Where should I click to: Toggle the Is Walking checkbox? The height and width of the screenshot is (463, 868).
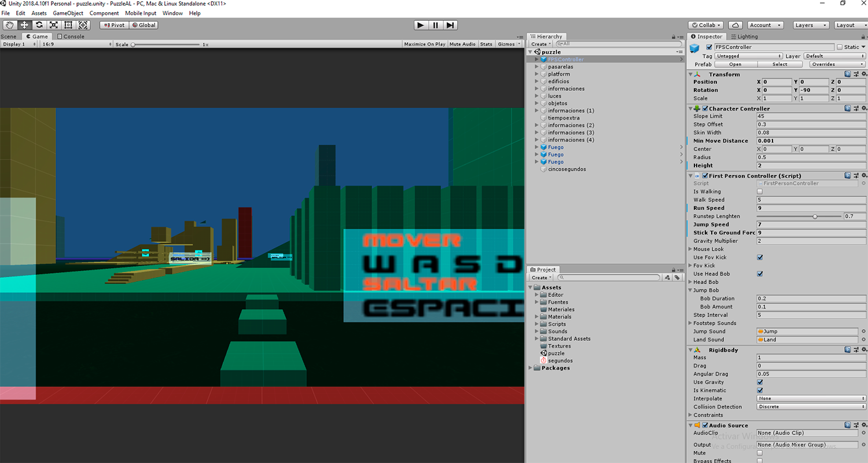pyautogui.click(x=760, y=192)
